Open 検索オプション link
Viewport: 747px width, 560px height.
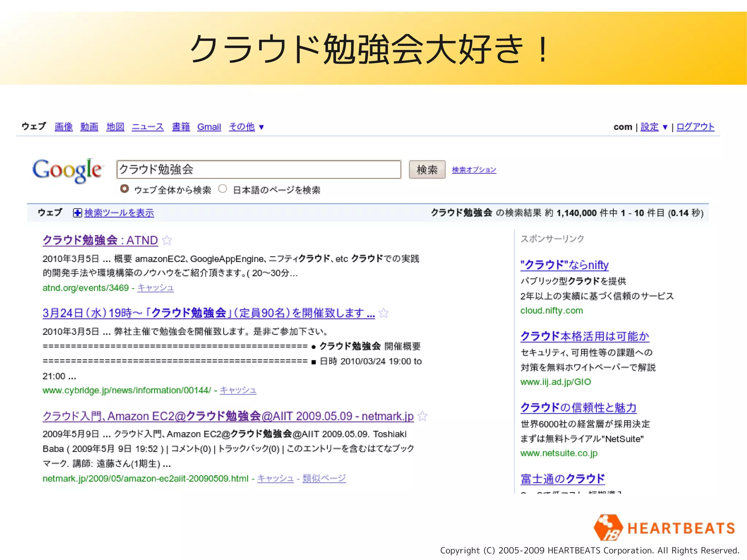[x=474, y=170]
